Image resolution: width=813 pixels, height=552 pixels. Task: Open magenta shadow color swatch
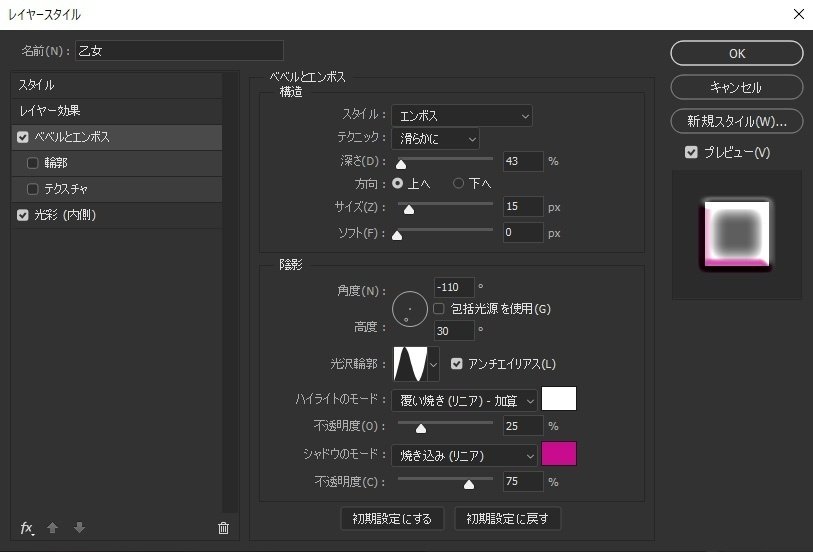pos(559,454)
